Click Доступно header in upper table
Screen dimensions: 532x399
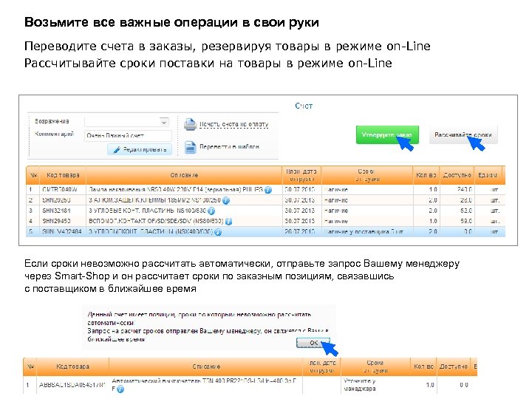click(x=457, y=175)
